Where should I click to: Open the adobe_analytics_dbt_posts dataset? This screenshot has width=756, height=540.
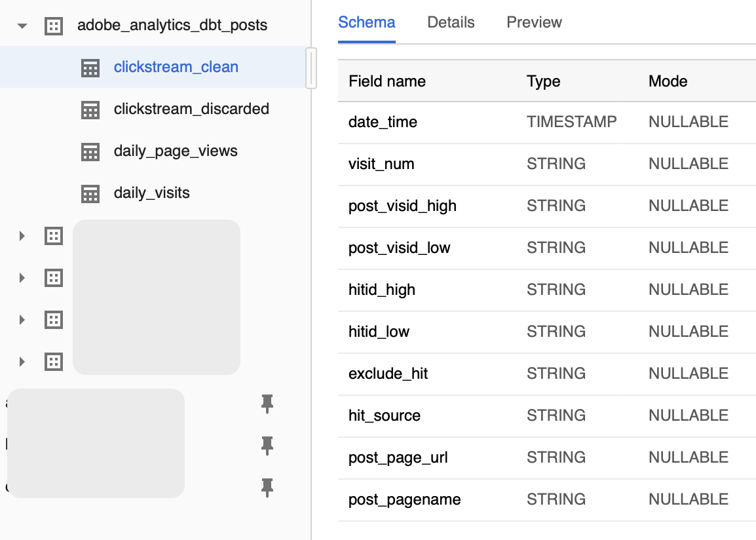tap(172, 25)
